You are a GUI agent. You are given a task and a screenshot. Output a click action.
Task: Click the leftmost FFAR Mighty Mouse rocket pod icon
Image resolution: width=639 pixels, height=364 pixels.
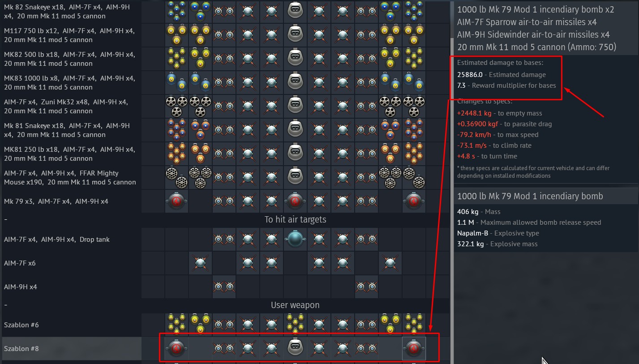[x=176, y=177]
